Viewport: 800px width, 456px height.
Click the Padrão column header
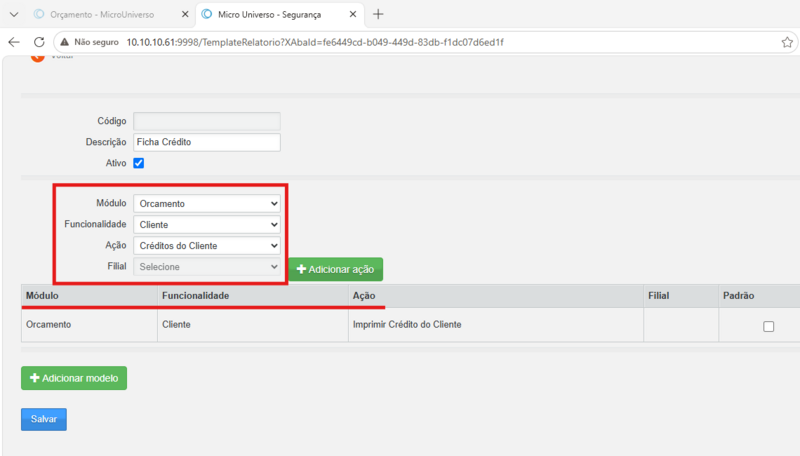coord(759,296)
